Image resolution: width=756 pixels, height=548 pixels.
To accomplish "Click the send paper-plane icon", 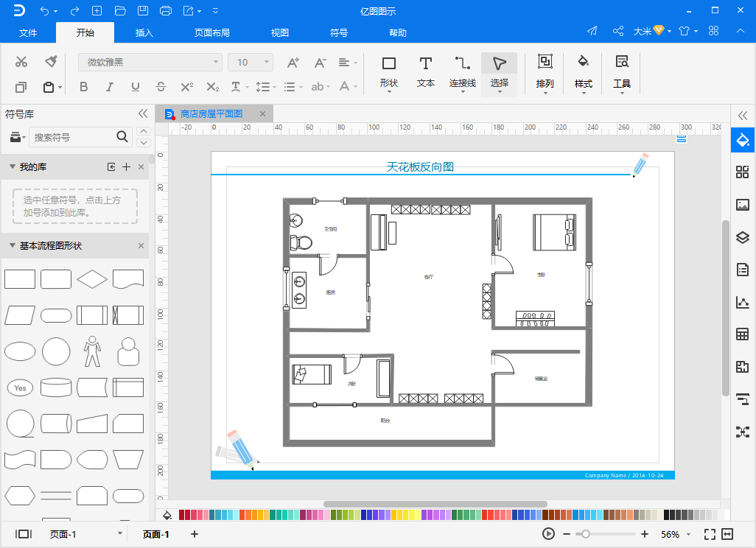I will pos(592,32).
